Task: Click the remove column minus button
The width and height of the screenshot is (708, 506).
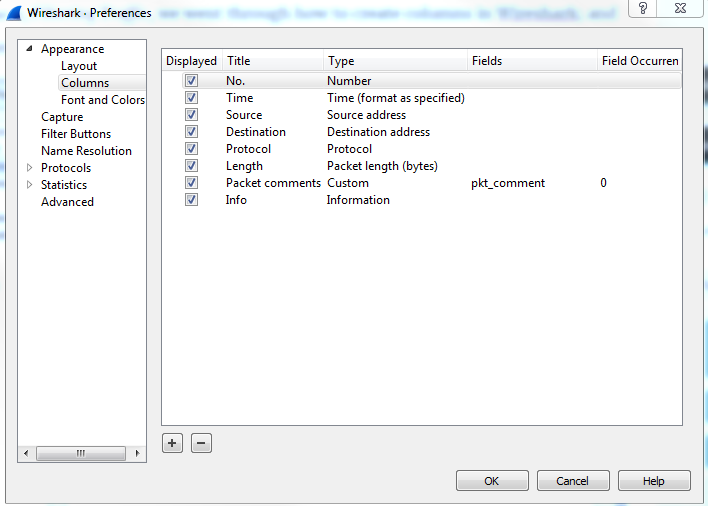Action: tap(201, 443)
